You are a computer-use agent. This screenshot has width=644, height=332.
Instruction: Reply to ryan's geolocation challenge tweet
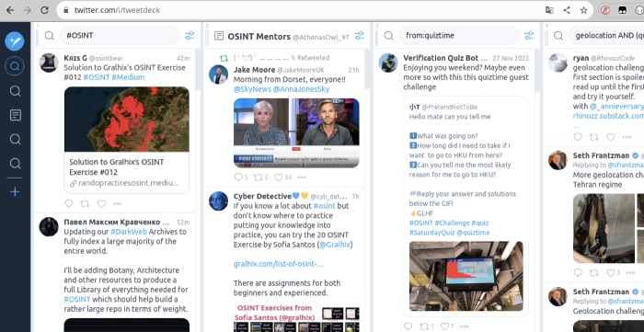coord(578,137)
